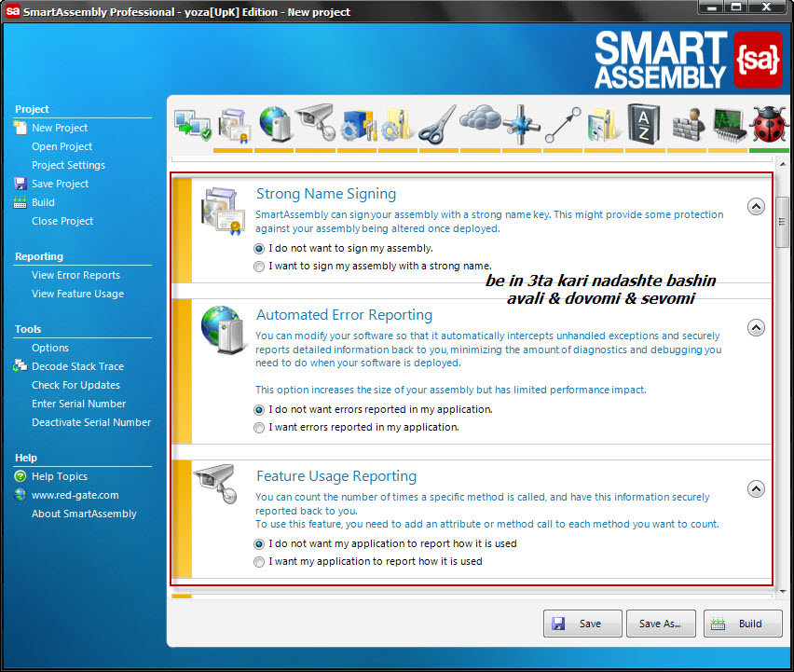Click the vertical scrollbar thumb
794x672 pixels.
(783, 222)
